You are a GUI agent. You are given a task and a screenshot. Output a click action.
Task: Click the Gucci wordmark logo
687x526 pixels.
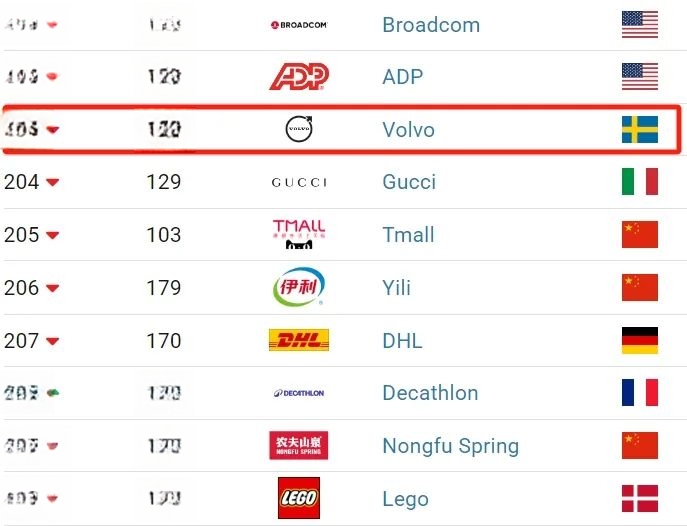point(299,182)
